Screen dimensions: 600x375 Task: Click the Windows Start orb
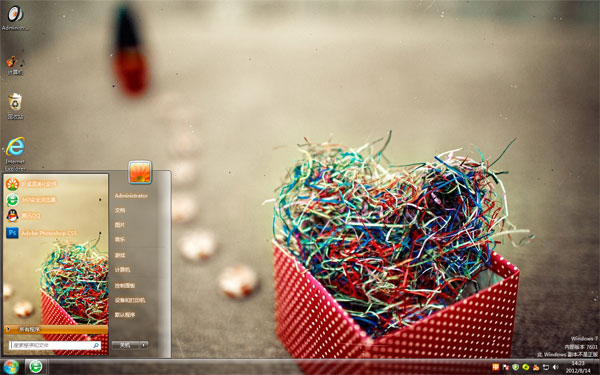point(10,367)
